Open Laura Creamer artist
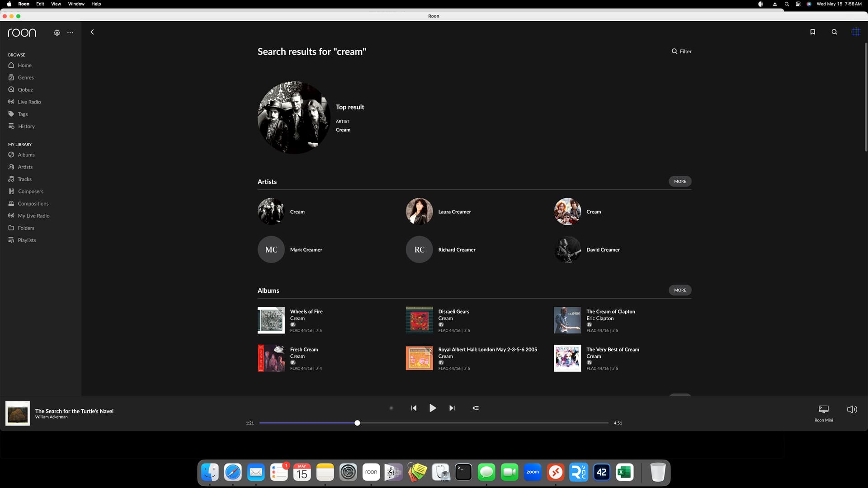 point(454,212)
